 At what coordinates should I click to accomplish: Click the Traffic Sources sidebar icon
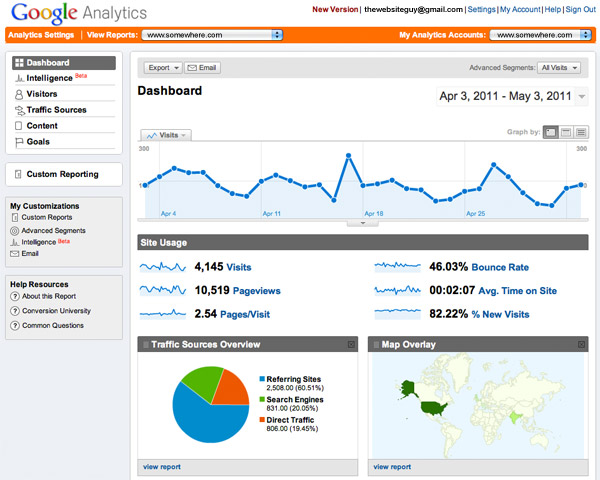point(19,110)
